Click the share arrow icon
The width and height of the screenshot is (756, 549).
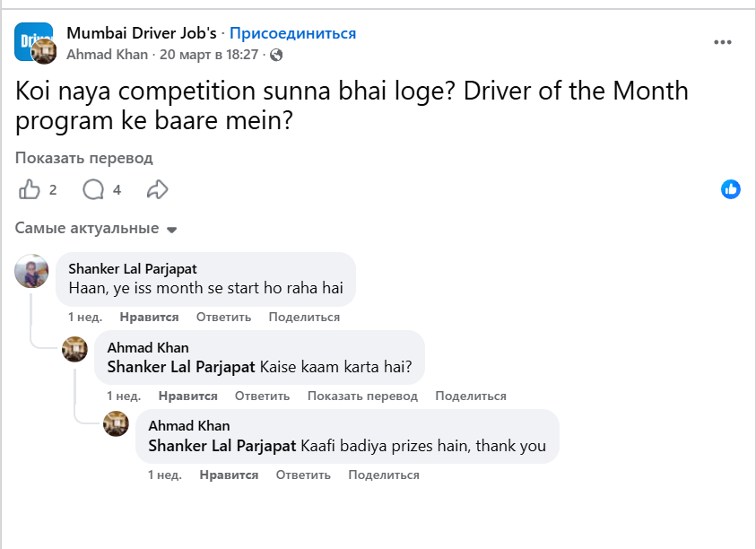click(x=158, y=189)
